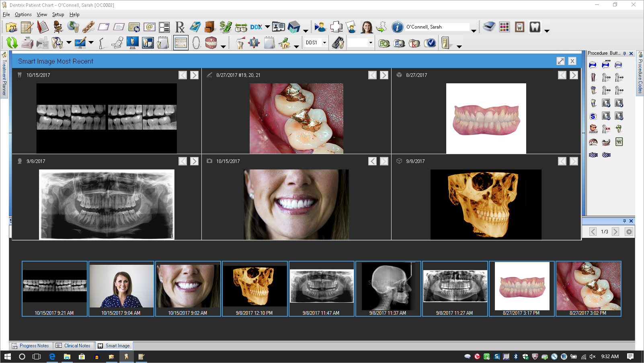Image resolution: width=644 pixels, height=363 pixels.
Task: Click the next arrow on the panoramic X-ray pane
Action: tap(194, 161)
